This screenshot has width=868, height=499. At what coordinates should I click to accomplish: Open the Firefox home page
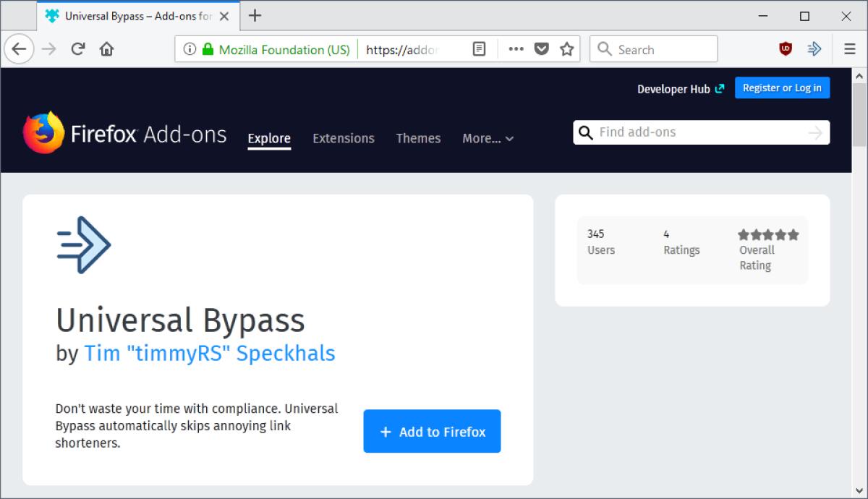[x=106, y=48]
